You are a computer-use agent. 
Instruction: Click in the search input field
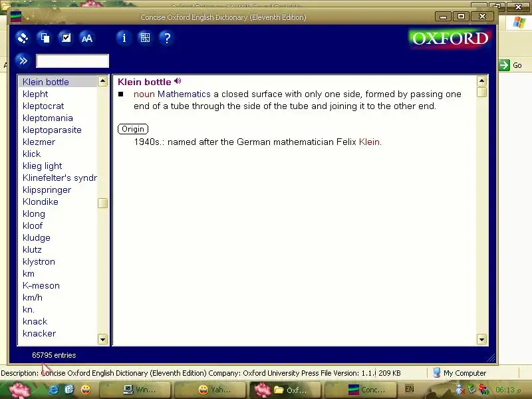coord(72,61)
